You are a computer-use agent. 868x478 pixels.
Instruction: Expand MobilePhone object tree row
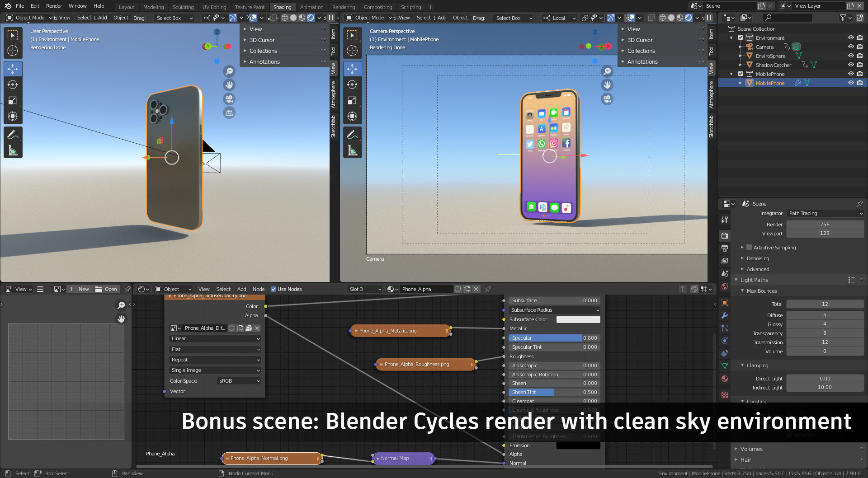click(x=740, y=83)
